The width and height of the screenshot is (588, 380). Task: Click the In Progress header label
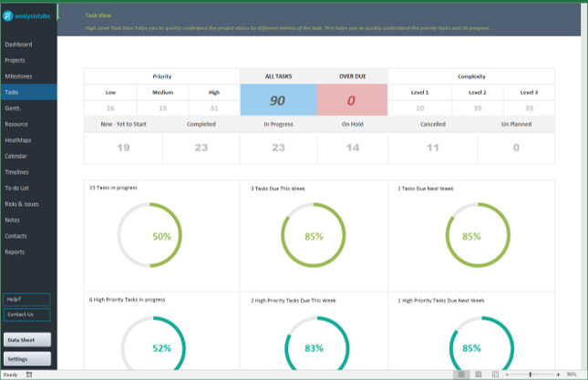point(278,124)
